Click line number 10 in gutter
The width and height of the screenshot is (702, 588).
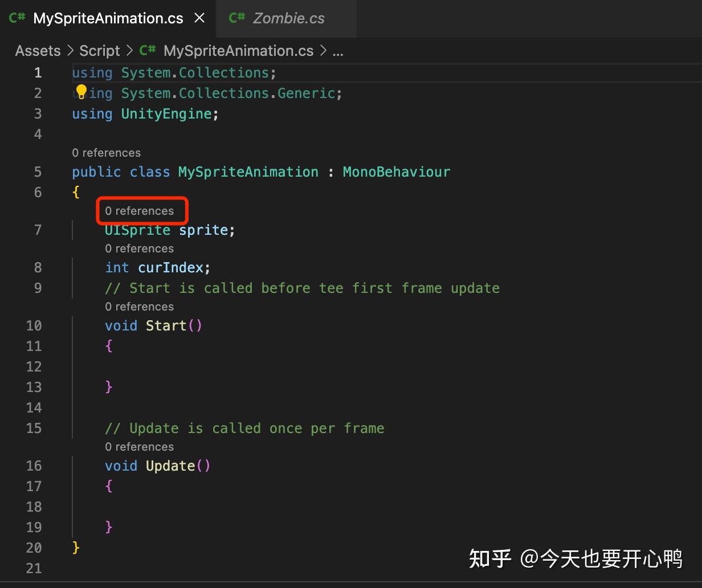point(34,326)
